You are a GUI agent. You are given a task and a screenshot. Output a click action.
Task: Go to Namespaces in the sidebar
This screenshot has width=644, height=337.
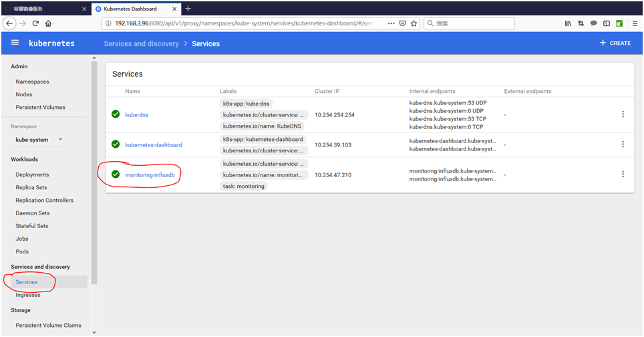click(33, 82)
